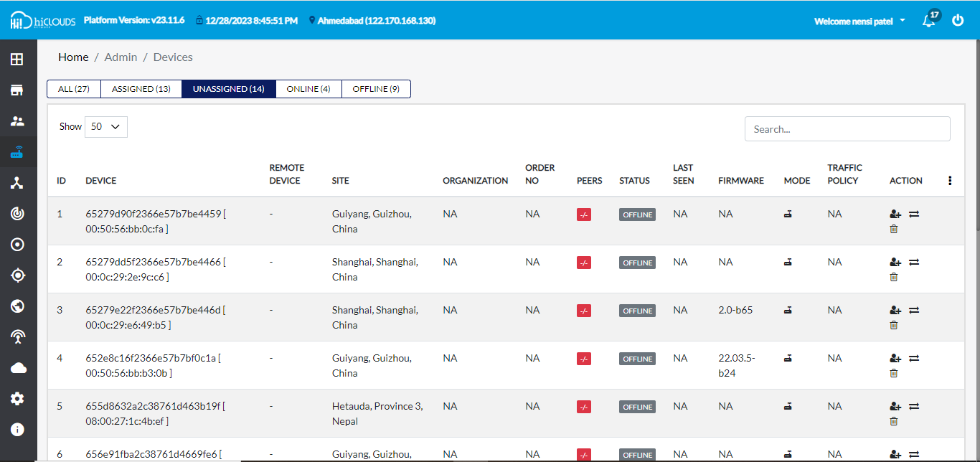Click device 65279d90f2366e57b7be4459 entry
This screenshot has width=980, height=462.
156,221
